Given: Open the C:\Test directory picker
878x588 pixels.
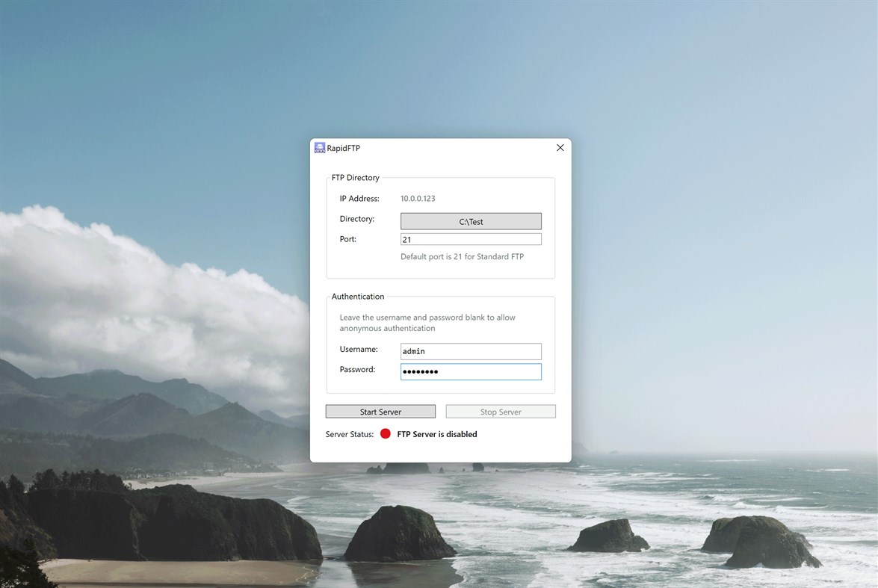Looking at the screenshot, I should pyautogui.click(x=470, y=220).
